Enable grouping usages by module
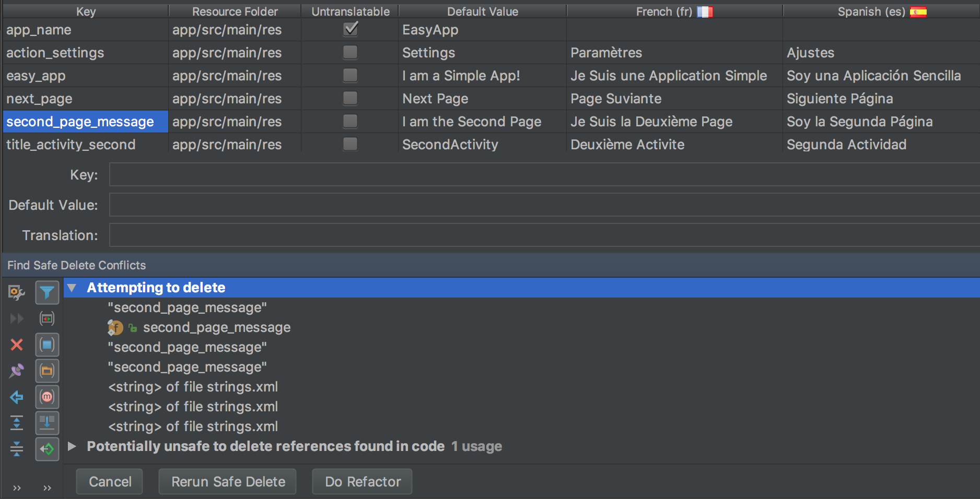Viewport: 980px width, 499px height. pos(47,397)
